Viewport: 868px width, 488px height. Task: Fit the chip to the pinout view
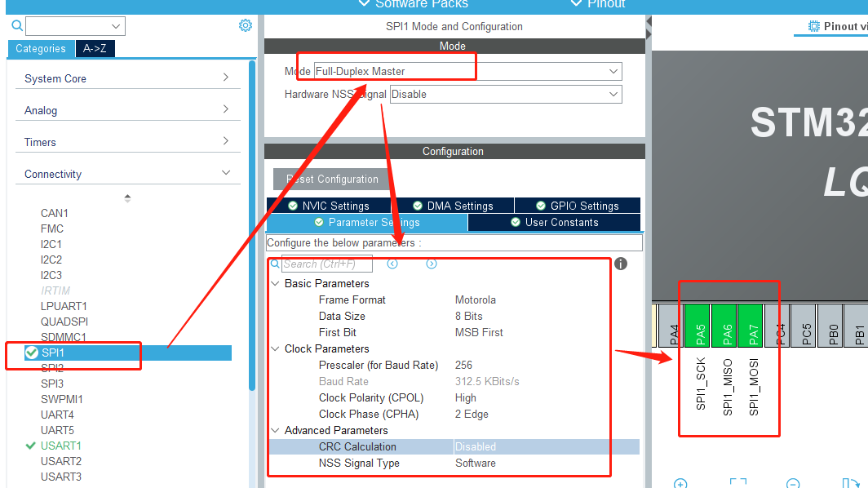[738, 484]
